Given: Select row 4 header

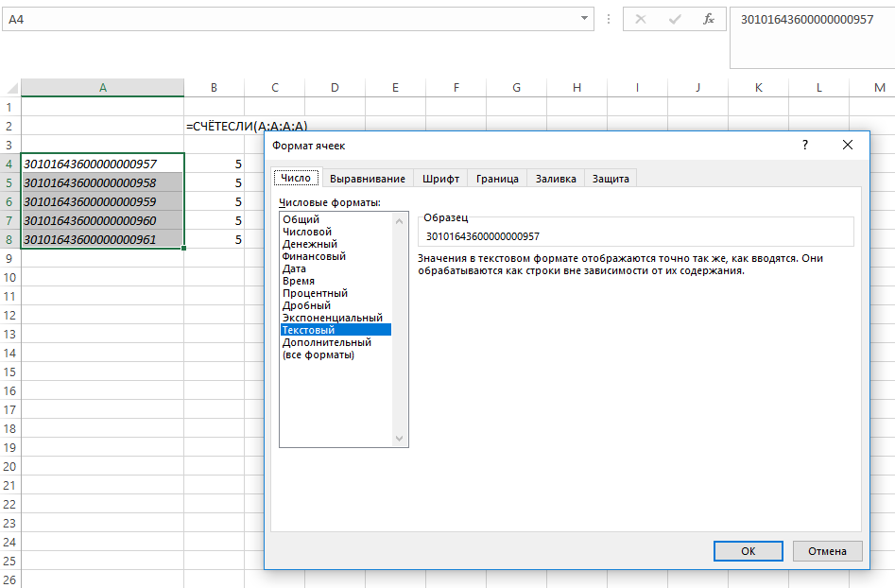Looking at the screenshot, I should (9, 164).
